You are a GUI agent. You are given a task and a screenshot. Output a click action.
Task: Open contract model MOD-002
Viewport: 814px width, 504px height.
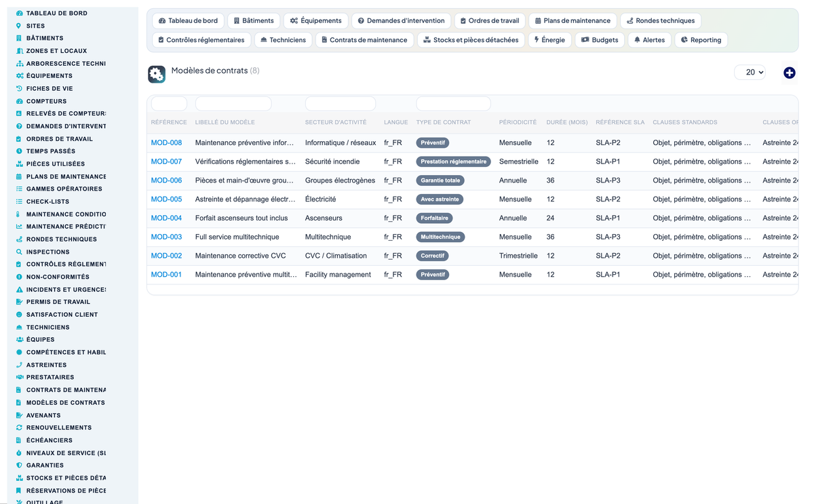(x=166, y=256)
